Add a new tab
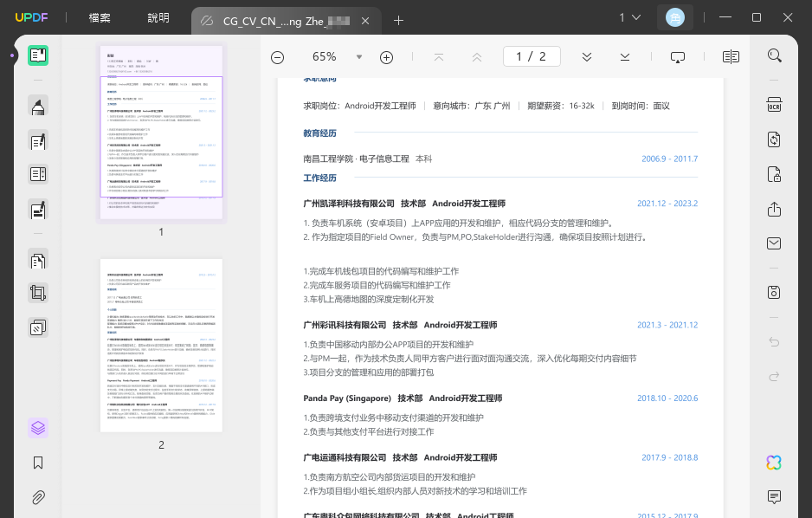Image resolution: width=812 pixels, height=518 pixels. [x=398, y=21]
